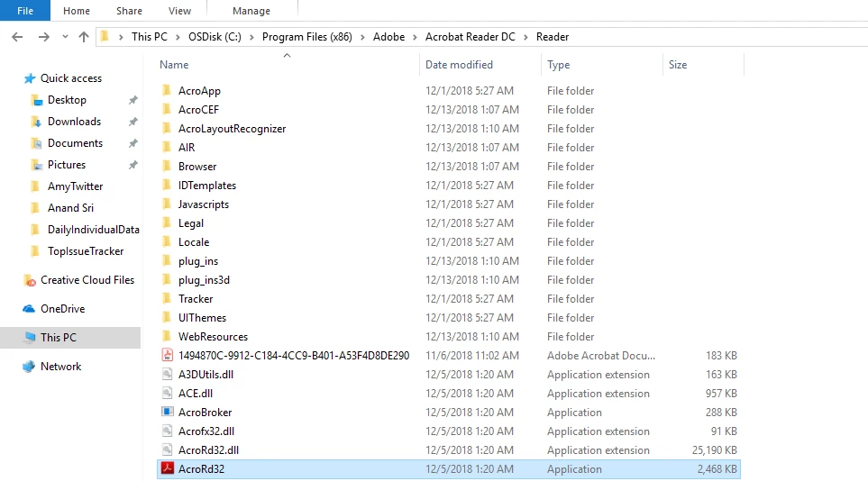Expand chevron after Acrobat Reader DC
This screenshot has height=481, width=868.
tap(525, 37)
